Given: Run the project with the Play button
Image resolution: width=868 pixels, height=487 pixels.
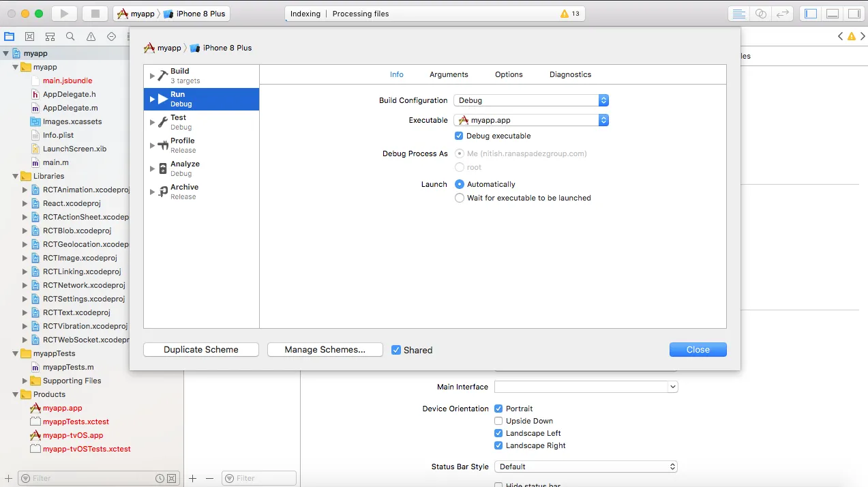Looking at the screenshot, I should tap(64, 14).
